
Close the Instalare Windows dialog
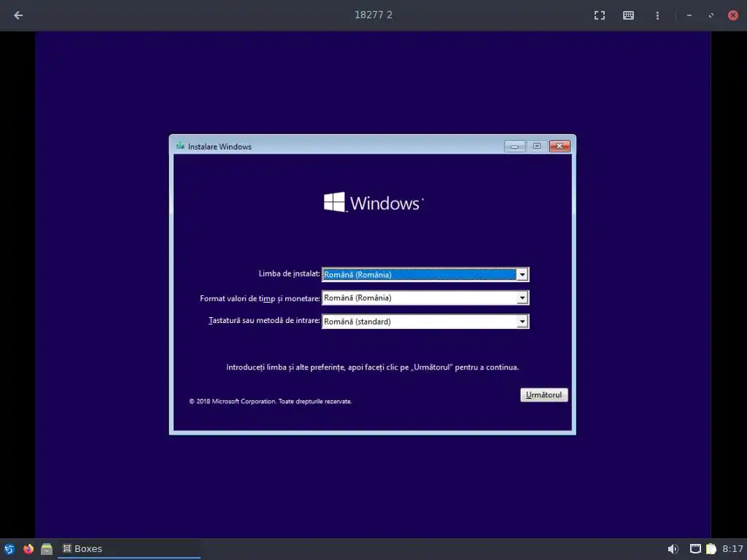pyautogui.click(x=560, y=146)
